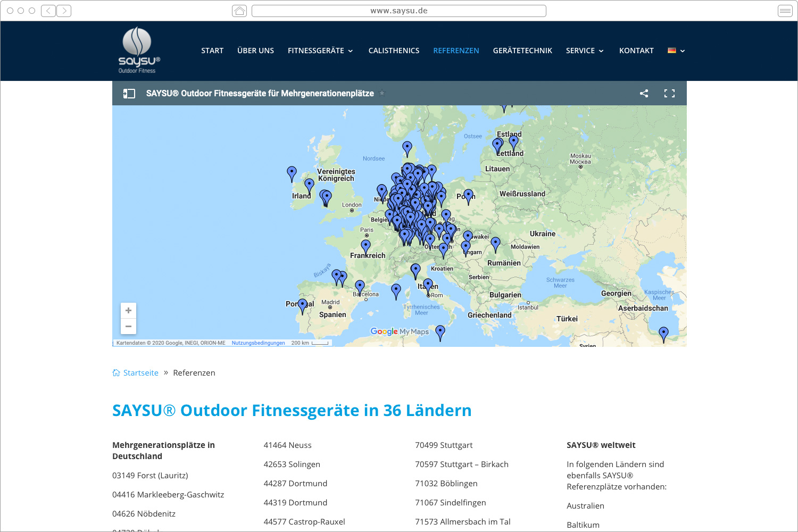Image resolution: width=798 pixels, height=532 pixels.
Task: Zoom out on the map
Action: [128, 326]
